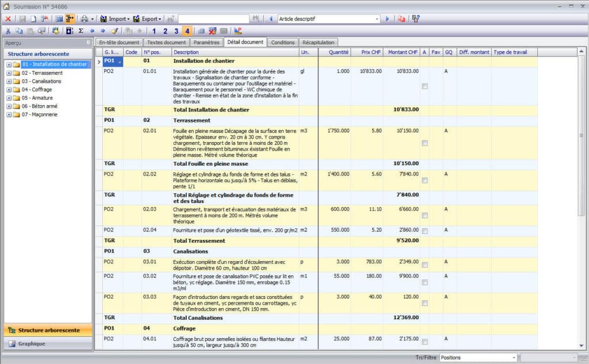Open the printer options dropdown arrow

click(x=93, y=19)
